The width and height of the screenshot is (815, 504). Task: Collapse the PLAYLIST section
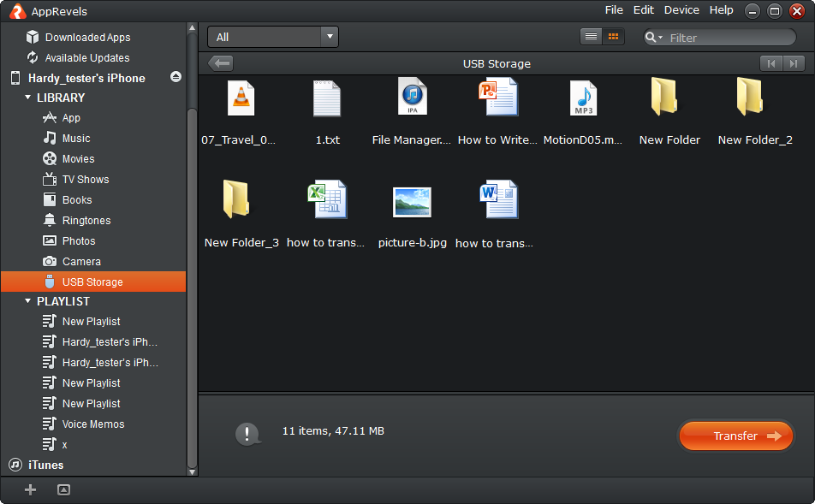[x=27, y=301]
